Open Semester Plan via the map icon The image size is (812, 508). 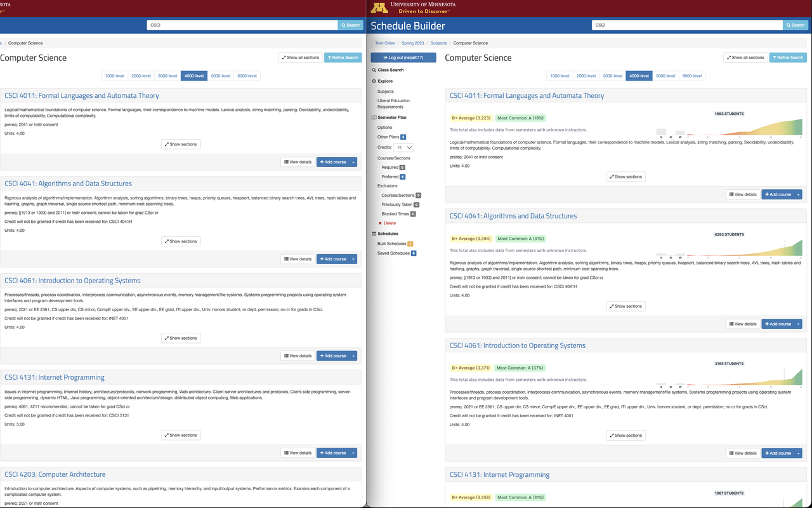pos(375,117)
